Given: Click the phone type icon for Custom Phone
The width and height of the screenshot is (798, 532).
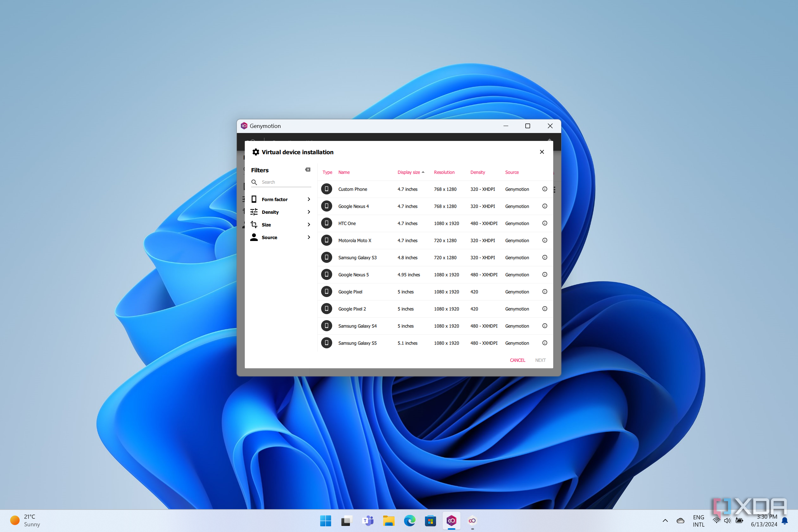Looking at the screenshot, I should [x=326, y=189].
